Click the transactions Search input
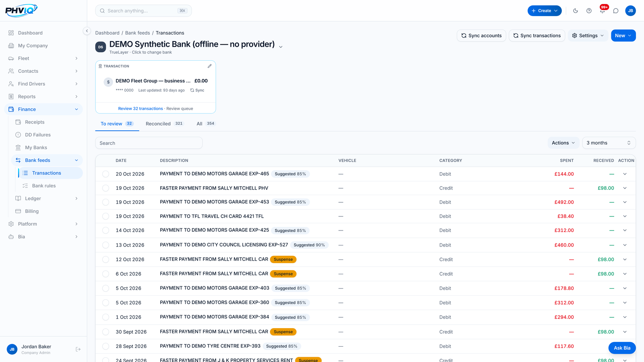Viewport: 644px width, 362px height. click(x=149, y=143)
